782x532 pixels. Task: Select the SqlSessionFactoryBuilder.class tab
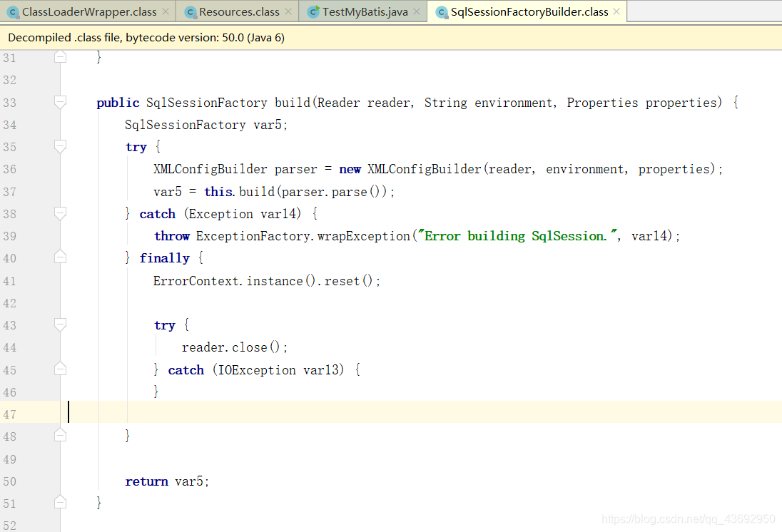[x=529, y=12]
